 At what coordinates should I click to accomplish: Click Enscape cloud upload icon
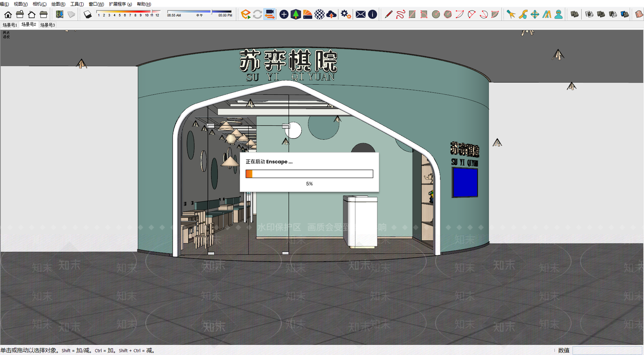[331, 14]
